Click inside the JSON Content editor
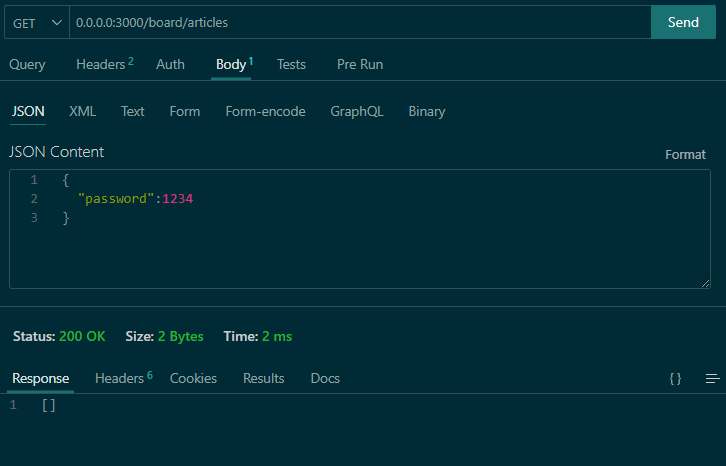Image resolution: width=726 pixels, height=466 pixels. [360, 229]
